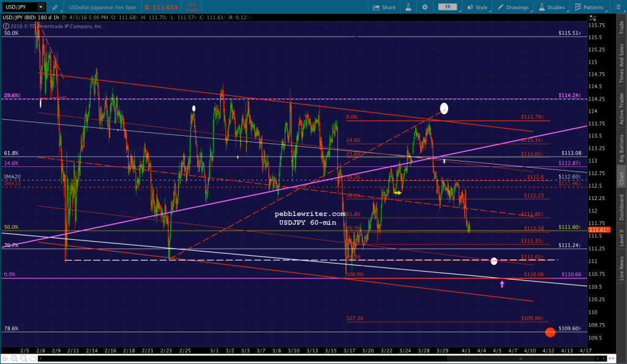The width and height of the screenshot is (627, 364).
Task: Click the 4/1 date on time axis
Action: [466, 351]
